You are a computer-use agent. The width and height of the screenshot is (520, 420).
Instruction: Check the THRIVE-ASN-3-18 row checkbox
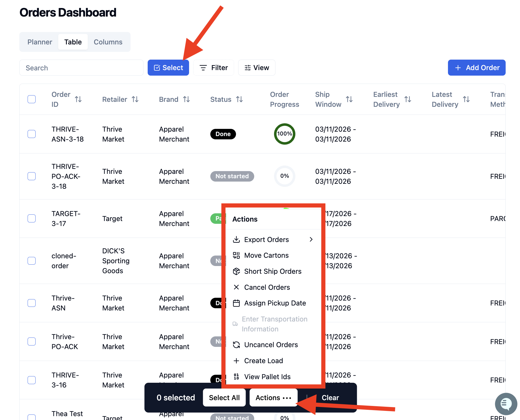click(32, 134)
